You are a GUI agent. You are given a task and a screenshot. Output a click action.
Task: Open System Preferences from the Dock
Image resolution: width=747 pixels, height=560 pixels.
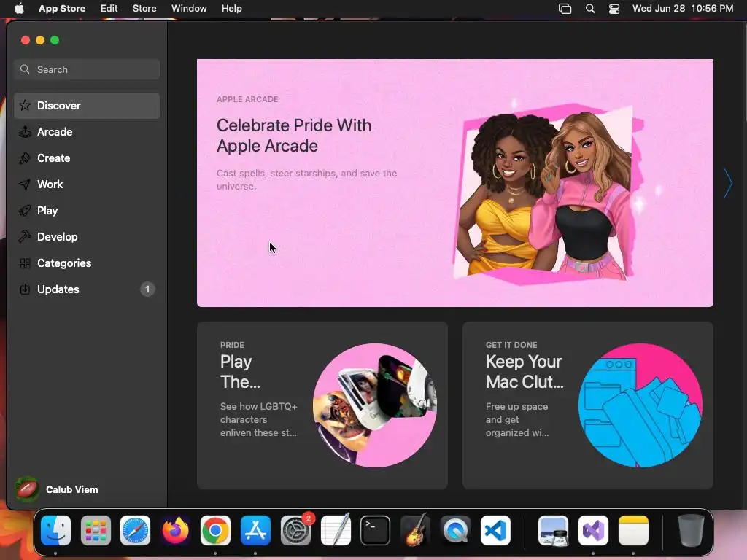point(295,530)
